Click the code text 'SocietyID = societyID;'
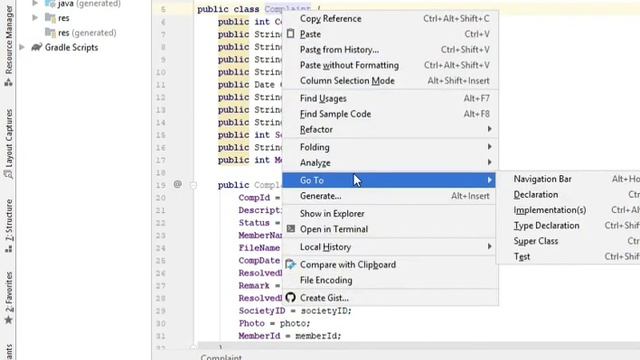 (x=295, y=311)
